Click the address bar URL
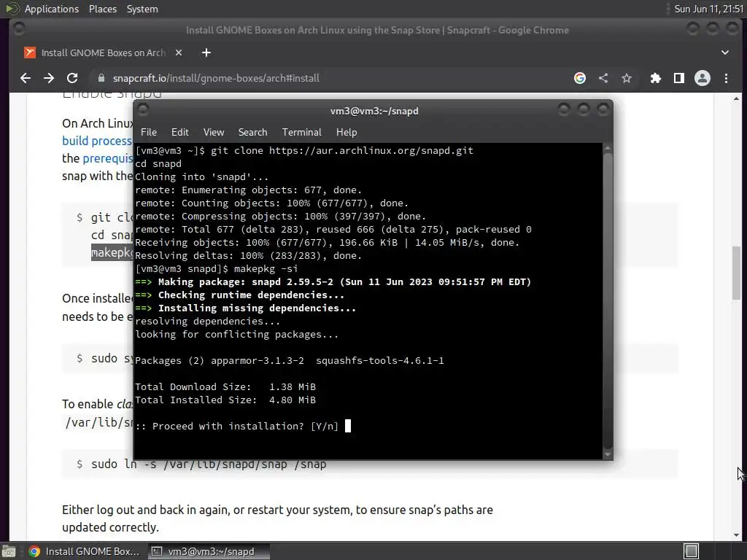This screenshot has width=747, height=560. (x=216, y=78)
